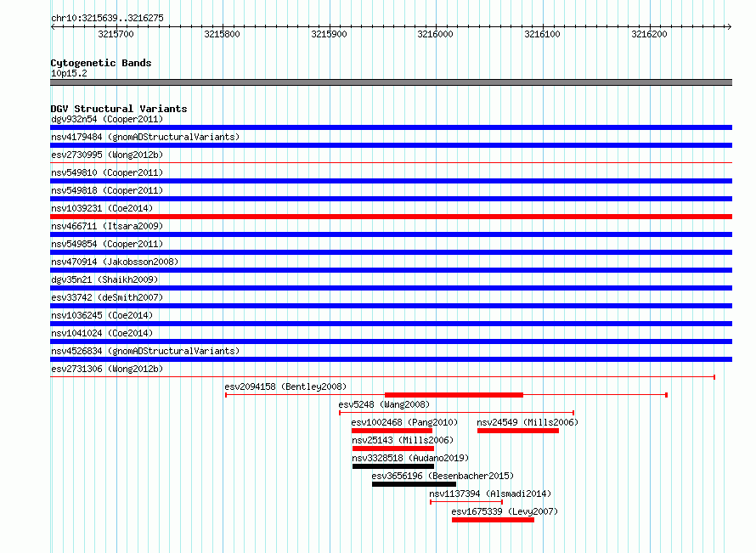Click the nsv1137394 (Alsmadi2014) label
The width and height of the screenshot is (756, 553).
(x=490, y=494)
